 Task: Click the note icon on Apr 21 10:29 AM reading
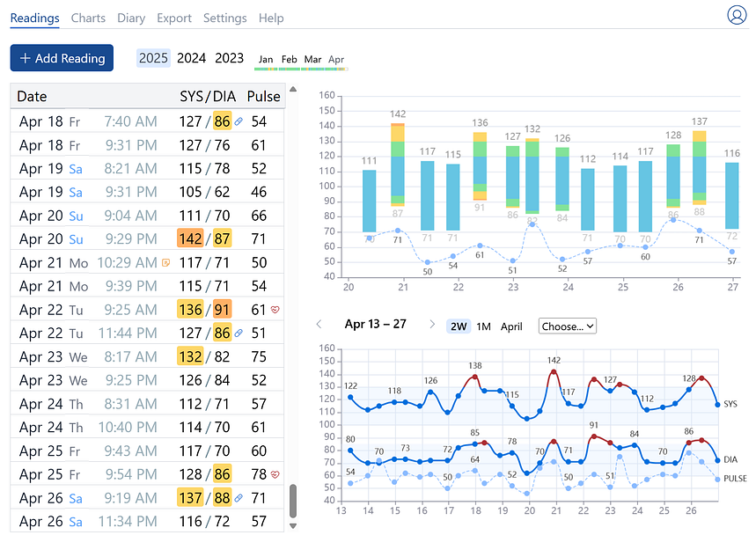click(x=165, y=262)
